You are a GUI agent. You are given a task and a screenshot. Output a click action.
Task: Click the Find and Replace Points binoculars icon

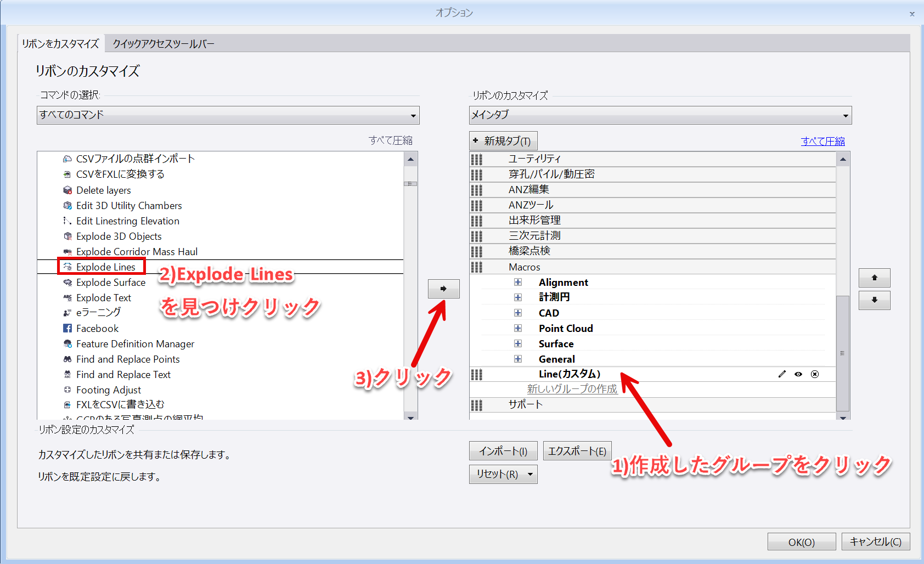(x=67, y=359)
